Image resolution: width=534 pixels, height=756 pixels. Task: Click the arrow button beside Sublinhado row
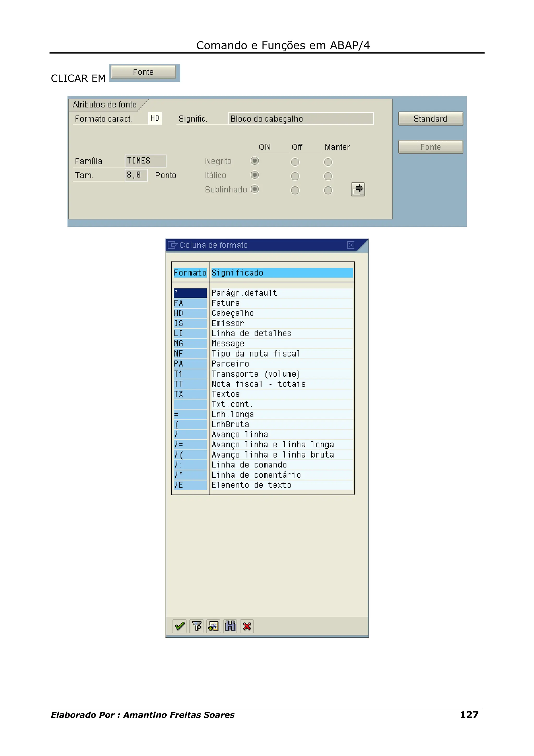358,189
